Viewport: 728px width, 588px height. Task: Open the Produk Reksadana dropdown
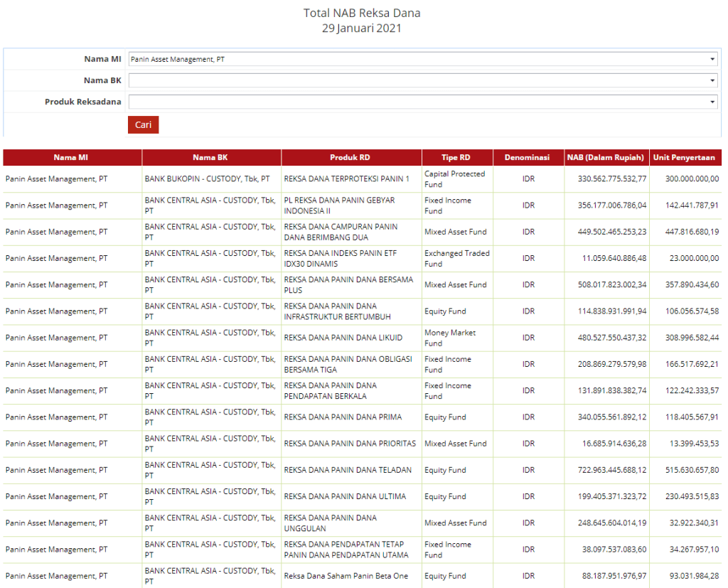tap(422, 102)
